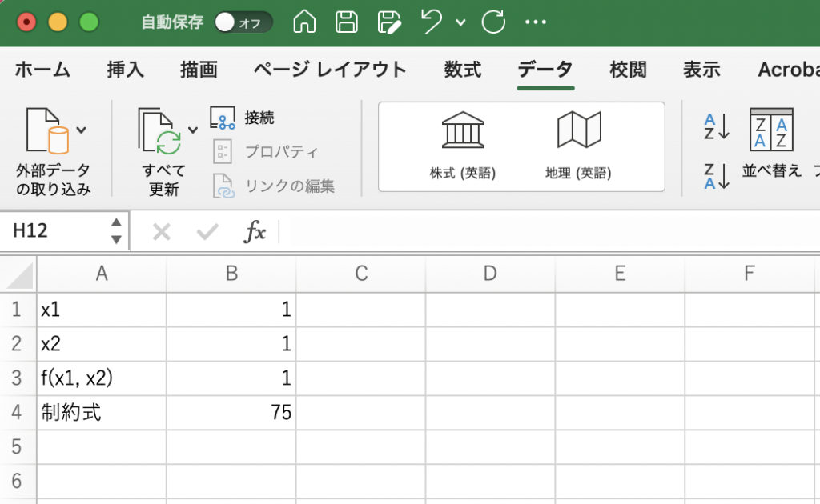Select row 3 header
The width and height of the screenshot is (820, 504).
18,378
